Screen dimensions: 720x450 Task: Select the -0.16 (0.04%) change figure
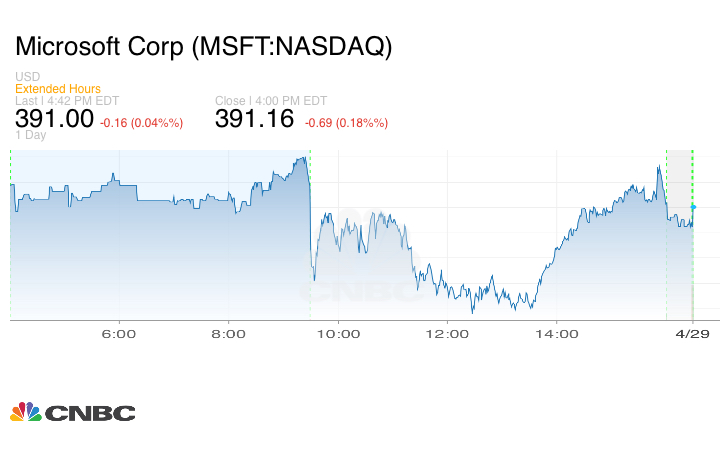point(141,123)
